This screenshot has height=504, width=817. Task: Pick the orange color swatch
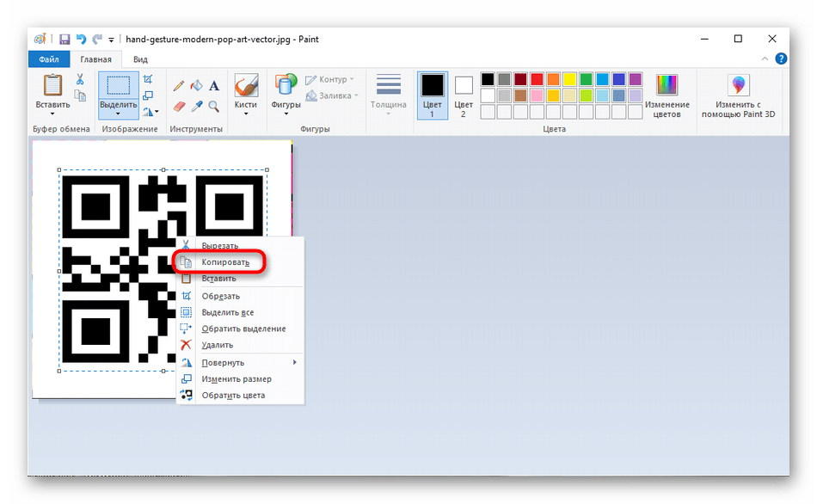(x=553, y=79)
